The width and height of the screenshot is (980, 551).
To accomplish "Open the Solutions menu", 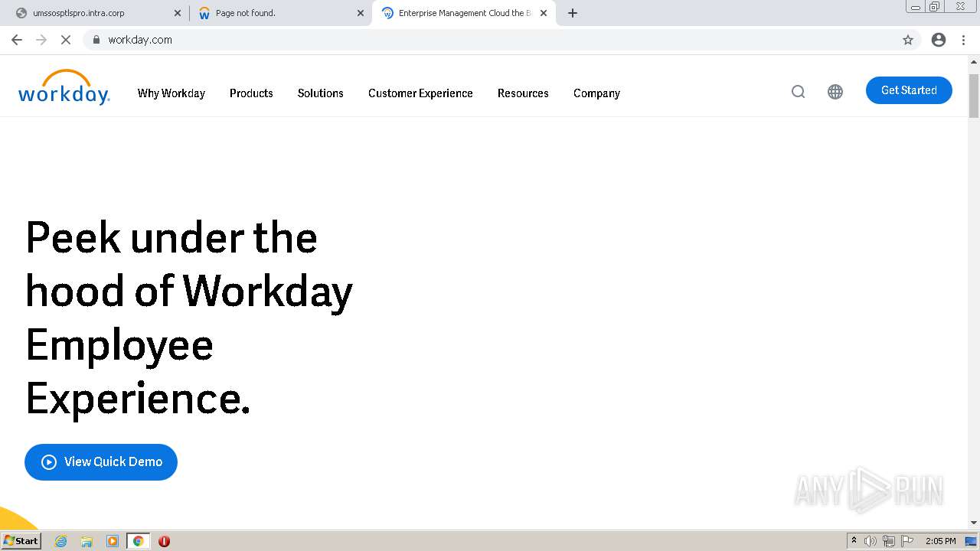I will point(320,93).
